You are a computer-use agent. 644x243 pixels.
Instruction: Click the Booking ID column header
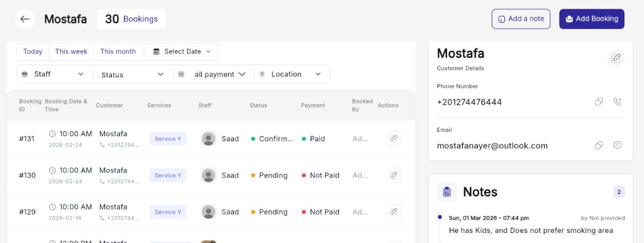(x=30, y=105)
